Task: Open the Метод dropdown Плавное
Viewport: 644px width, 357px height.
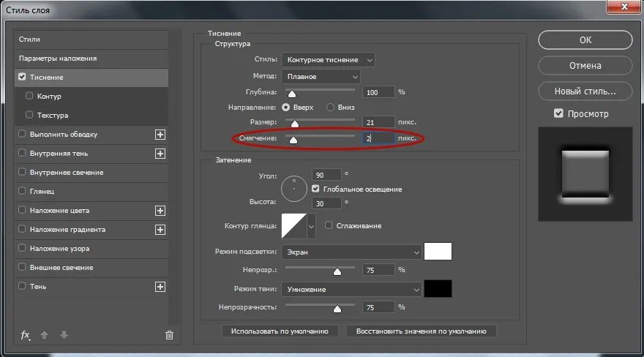Action: coord(321,77)
